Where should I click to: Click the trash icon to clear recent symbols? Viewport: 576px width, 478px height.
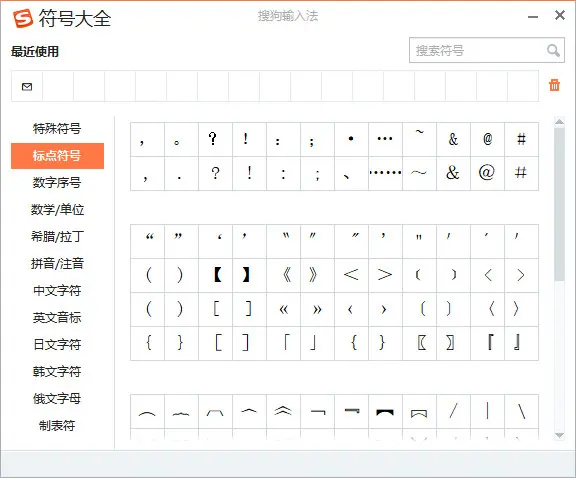[554, 85]
